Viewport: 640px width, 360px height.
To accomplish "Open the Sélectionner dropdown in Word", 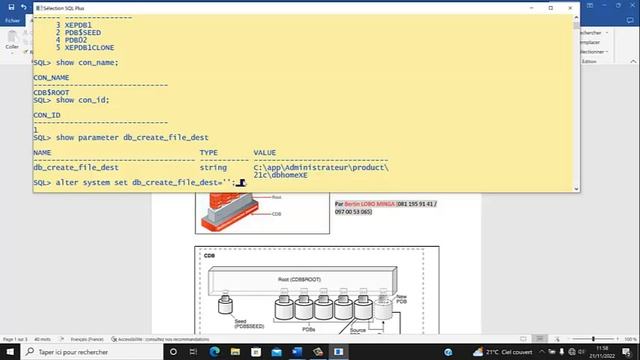I will (594, 52).
